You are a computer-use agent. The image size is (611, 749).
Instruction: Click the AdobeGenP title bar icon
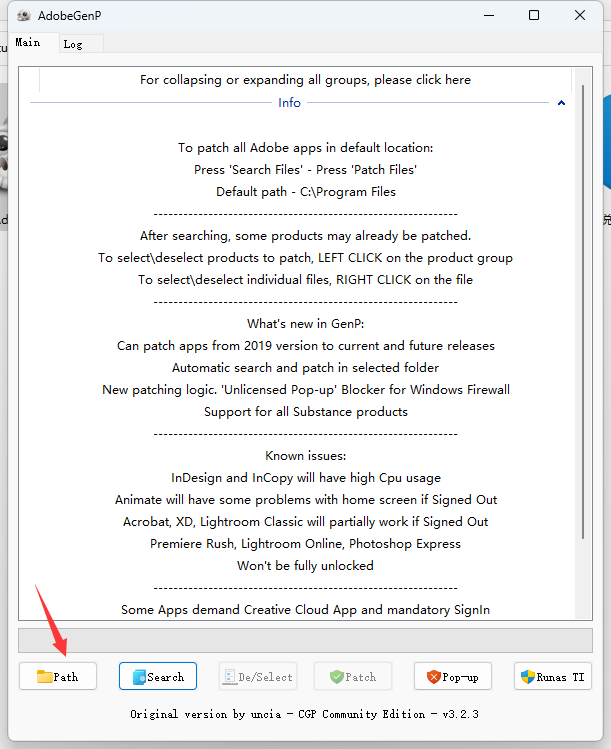pyautogui.click(x=23, y=16)
